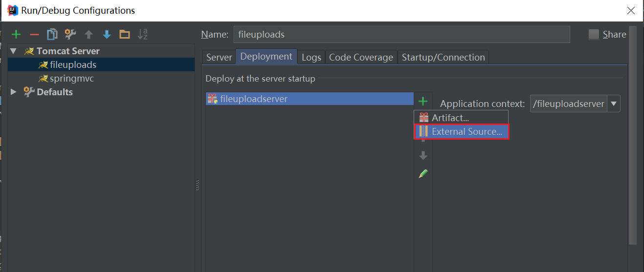Click Application context text field
Image resolution: width=644 pixels, height=272 pixels.
click(x=569, y=104)
